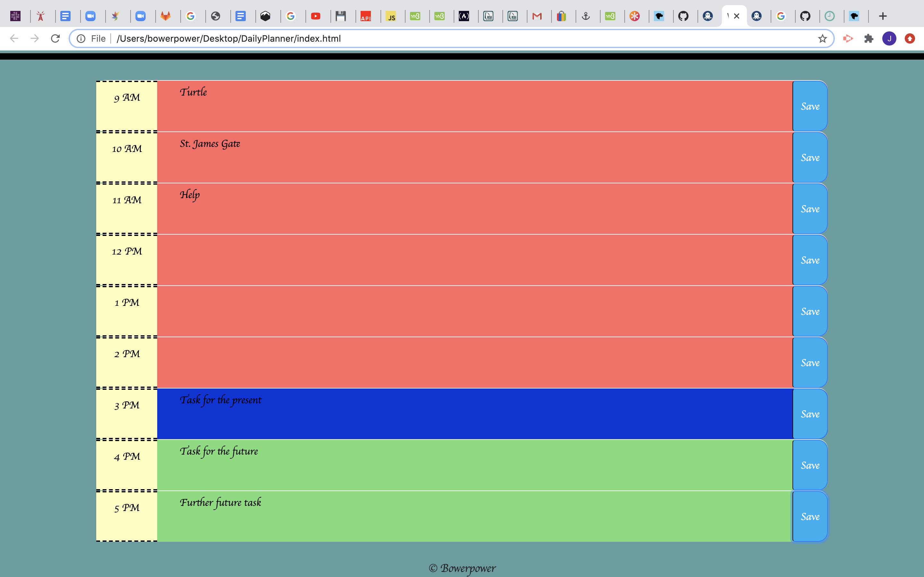Save the 9 AM Turtle task
This screenshot has height=577, width=924.
(x=810, y=106)
